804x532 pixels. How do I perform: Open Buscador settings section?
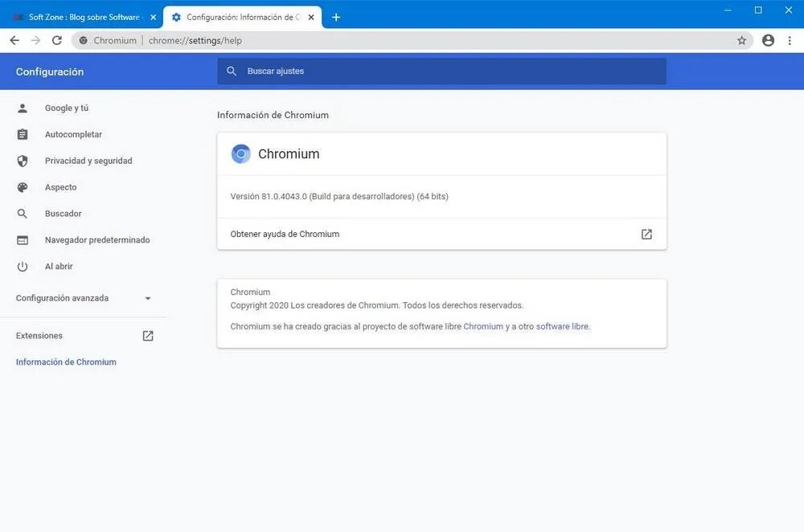[63, 214]
